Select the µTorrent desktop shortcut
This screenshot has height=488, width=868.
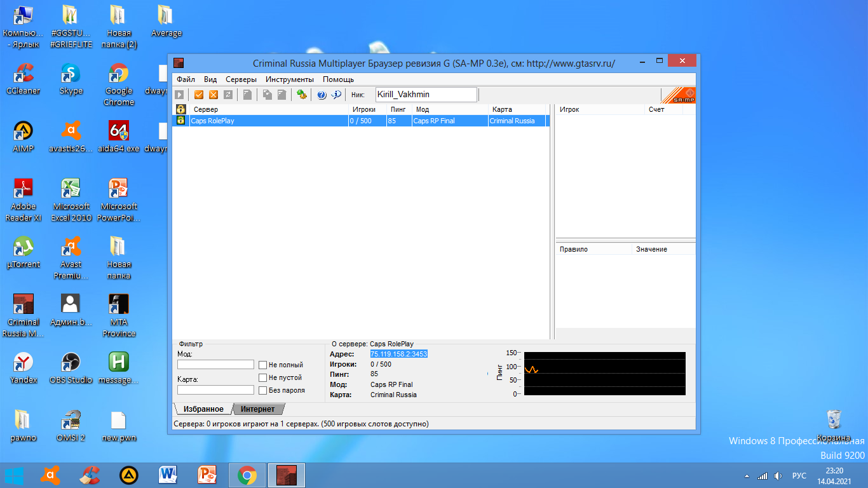point(24,253)
